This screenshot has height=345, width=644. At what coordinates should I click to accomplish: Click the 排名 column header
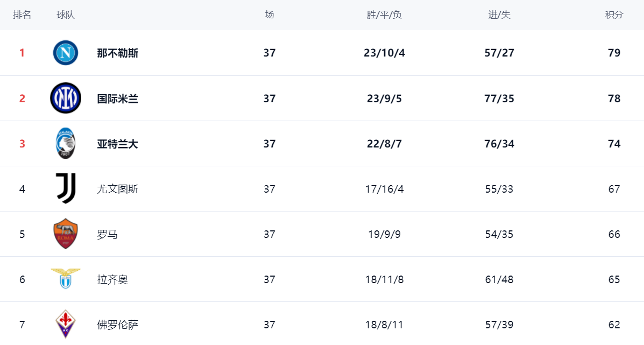tap(22, 15)
